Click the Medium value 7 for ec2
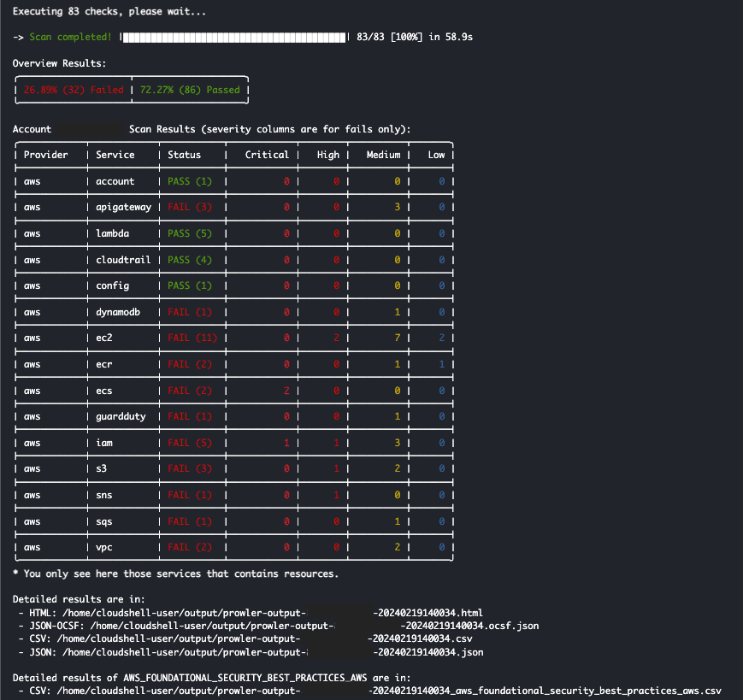The width and height of the screenshot is (743, 700). 398,338
